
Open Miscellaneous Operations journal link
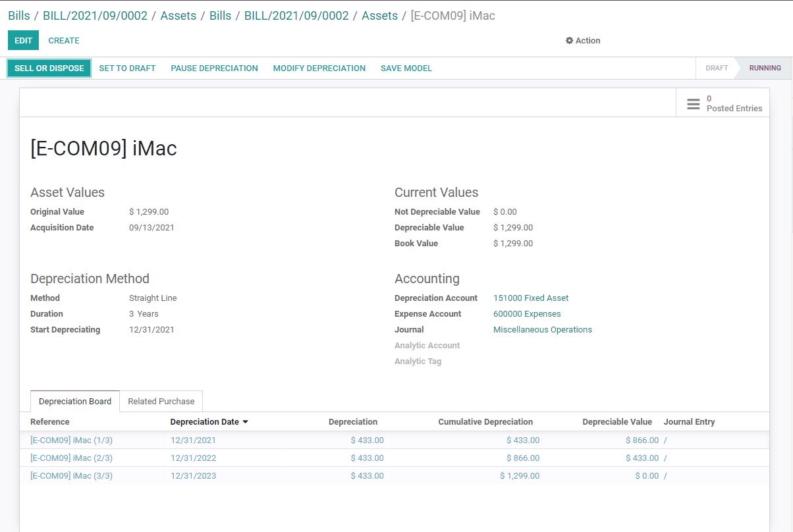point(543,330)
